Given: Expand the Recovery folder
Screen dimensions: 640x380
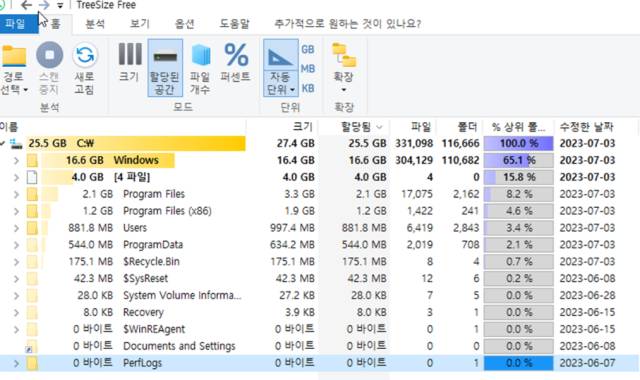Looking at the screenshot, I should point(16,313).
